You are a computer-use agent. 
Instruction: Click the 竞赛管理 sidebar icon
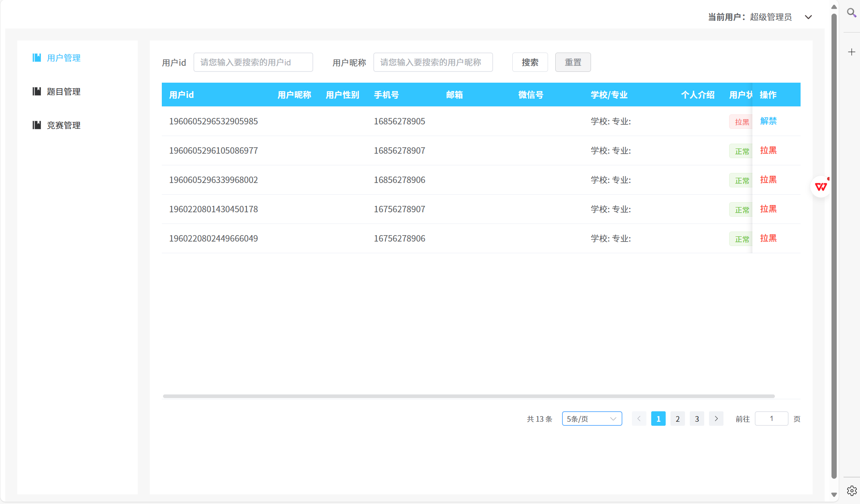[x=37, y=125]
